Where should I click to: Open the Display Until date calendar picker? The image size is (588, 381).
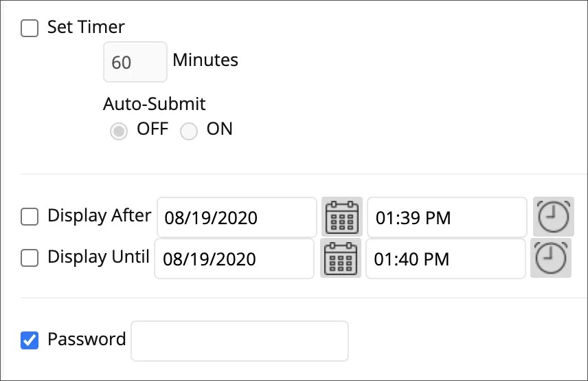tap(341, 259)
